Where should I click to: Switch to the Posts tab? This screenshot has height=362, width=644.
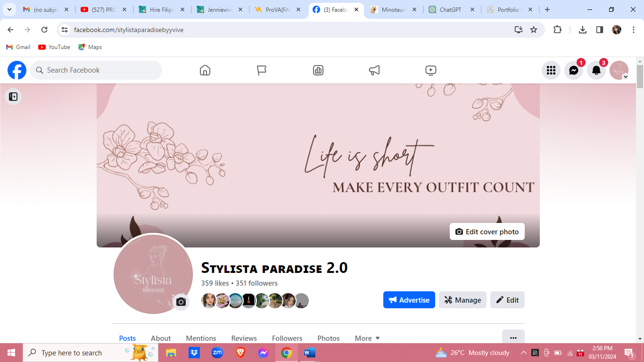127,338
